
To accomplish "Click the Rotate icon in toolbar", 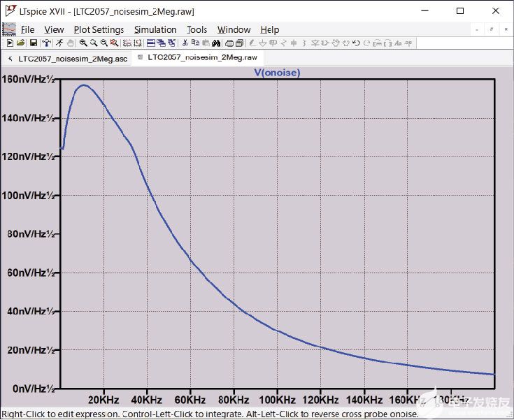I will pyautogui.click(x=377, y=43).
